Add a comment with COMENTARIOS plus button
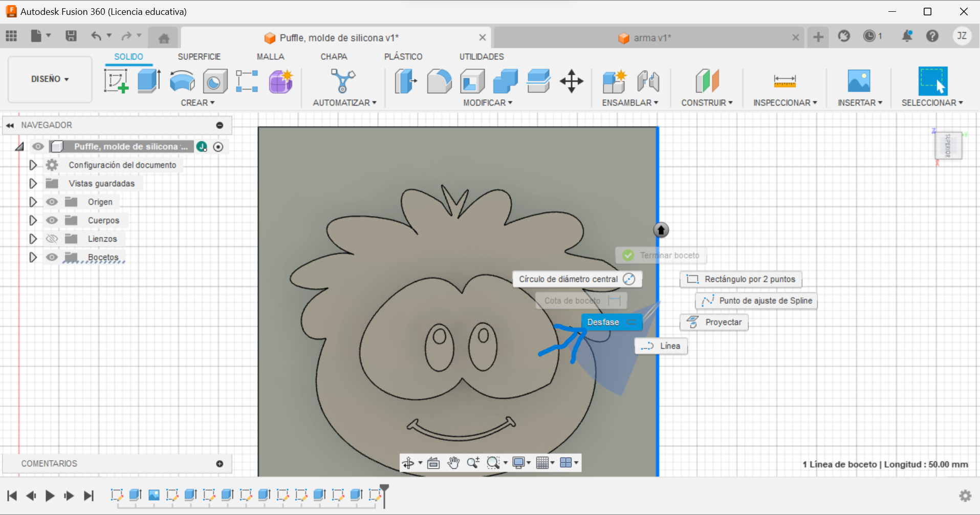 tap(220, 464)
